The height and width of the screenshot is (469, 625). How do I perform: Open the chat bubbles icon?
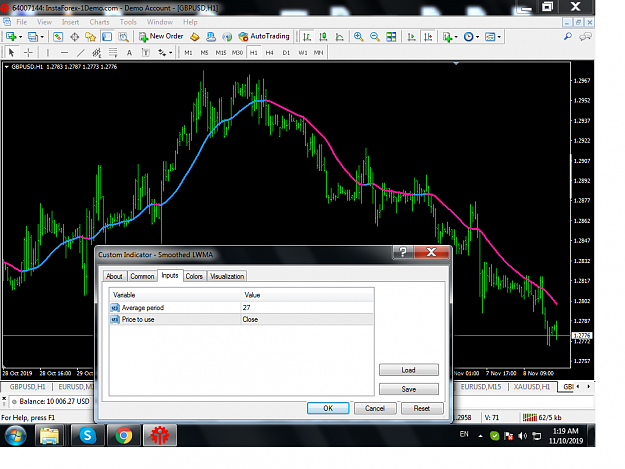[x=585, y=37]
